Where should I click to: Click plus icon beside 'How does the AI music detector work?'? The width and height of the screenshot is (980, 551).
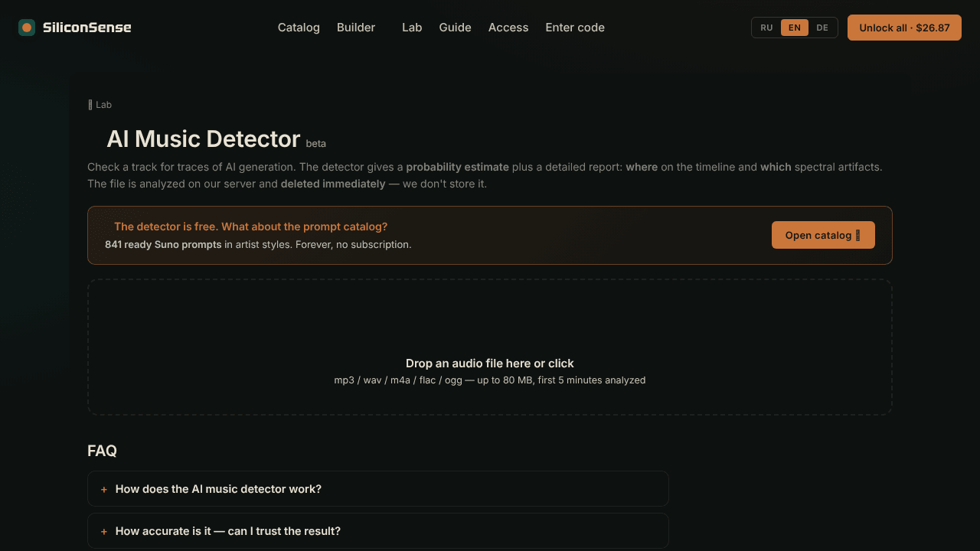(104, 489)
